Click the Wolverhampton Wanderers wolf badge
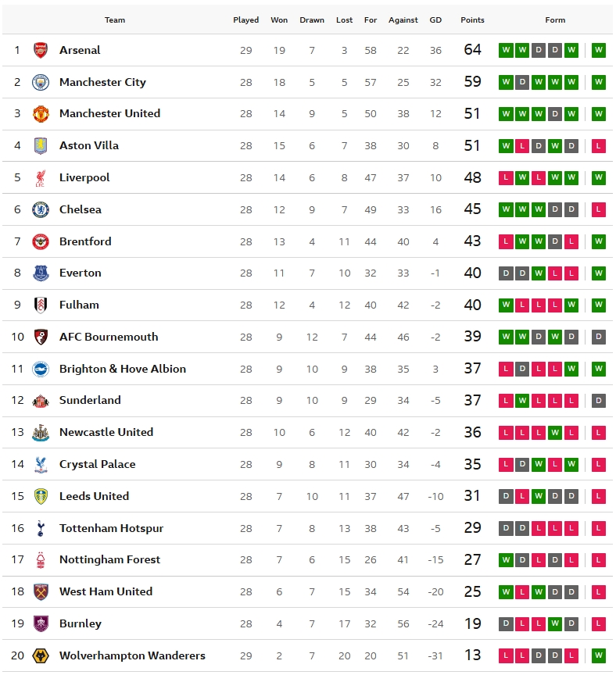 (41, 655)
